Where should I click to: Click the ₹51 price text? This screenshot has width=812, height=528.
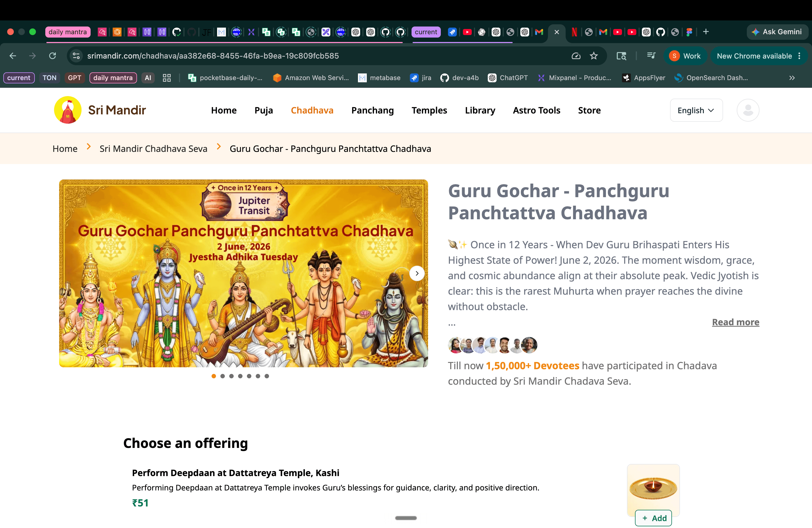[140, 503]
